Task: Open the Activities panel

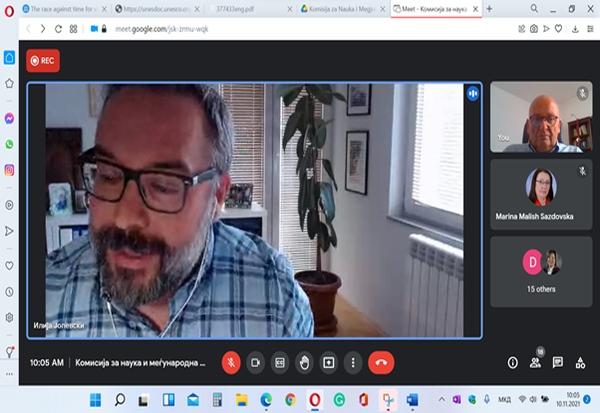Action: click(x=581, y=362)
